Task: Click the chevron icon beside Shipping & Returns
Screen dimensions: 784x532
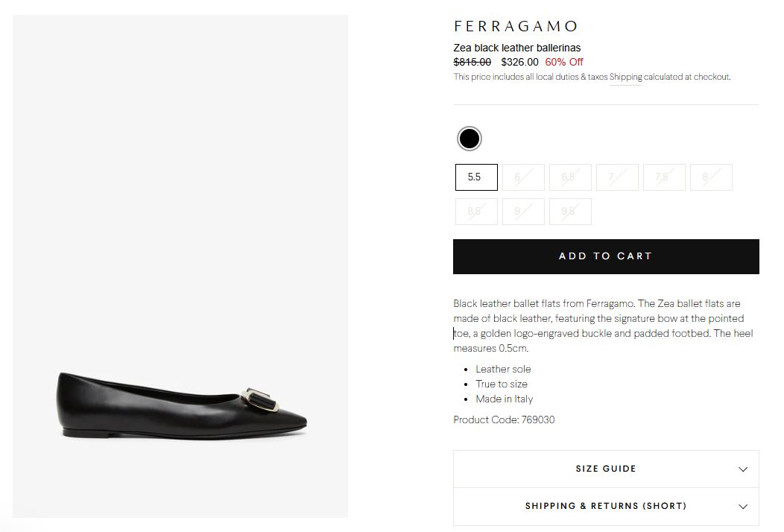Action: pyautogui.click(x=742, y=507)
